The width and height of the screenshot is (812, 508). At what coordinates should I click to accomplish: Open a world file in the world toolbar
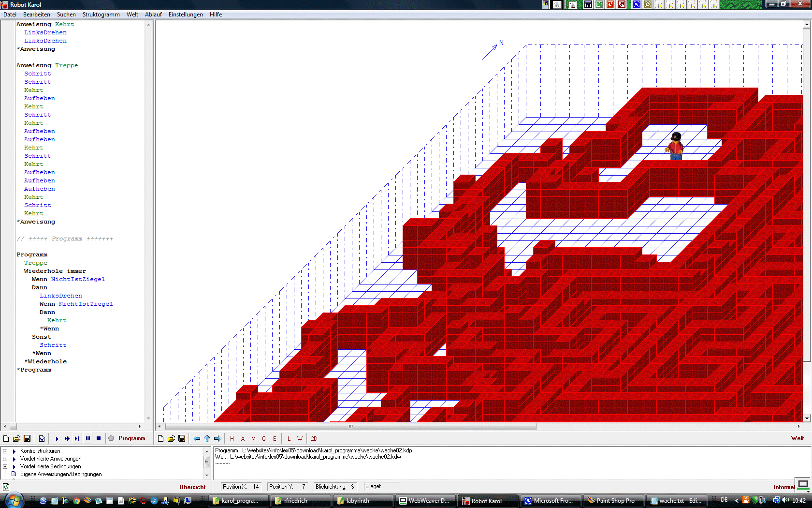tap(171, 439)
